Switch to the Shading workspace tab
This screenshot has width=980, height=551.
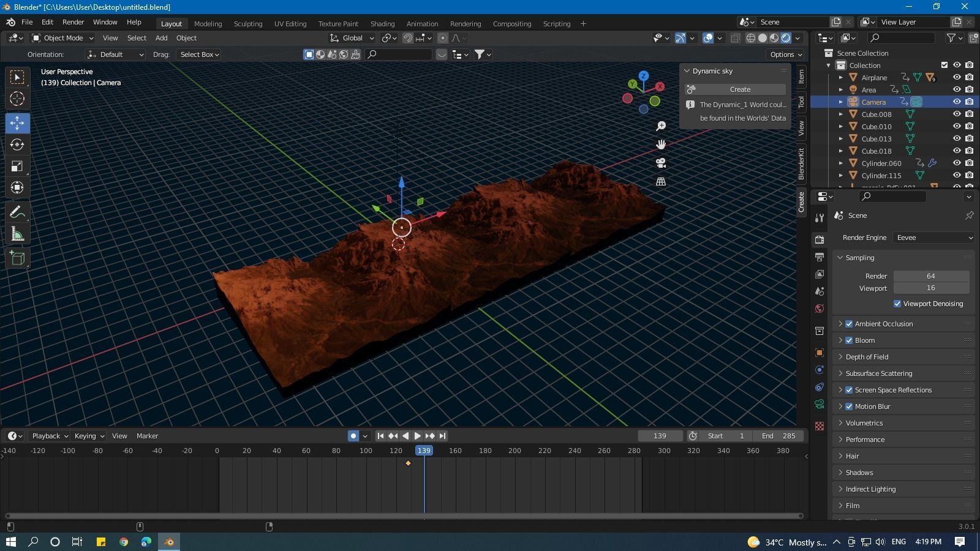(382, 24)
